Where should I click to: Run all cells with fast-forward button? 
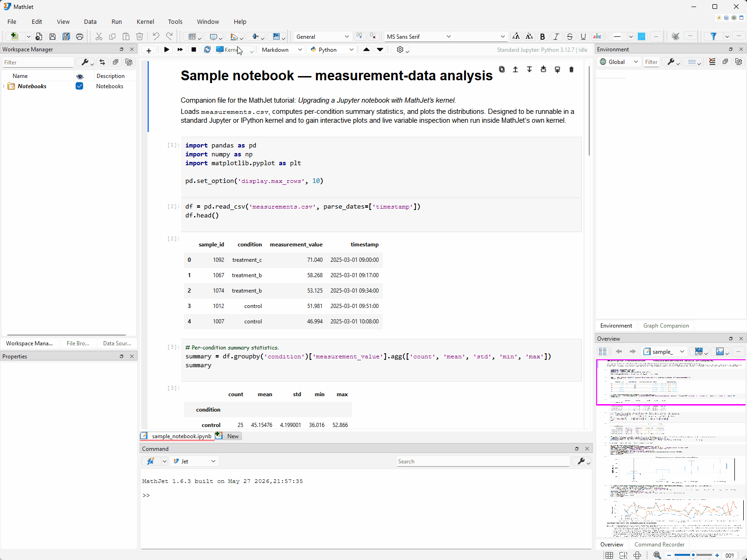[180, 49]
